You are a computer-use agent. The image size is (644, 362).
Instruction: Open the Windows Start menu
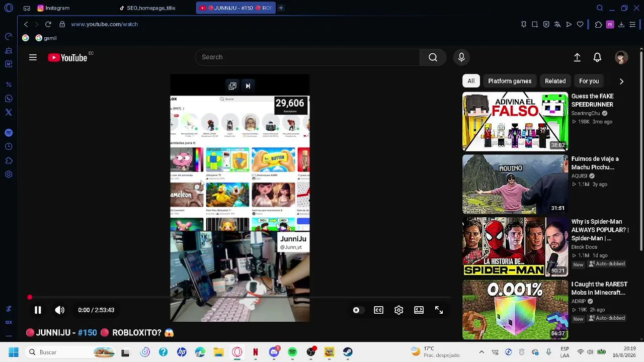(14, 352)
